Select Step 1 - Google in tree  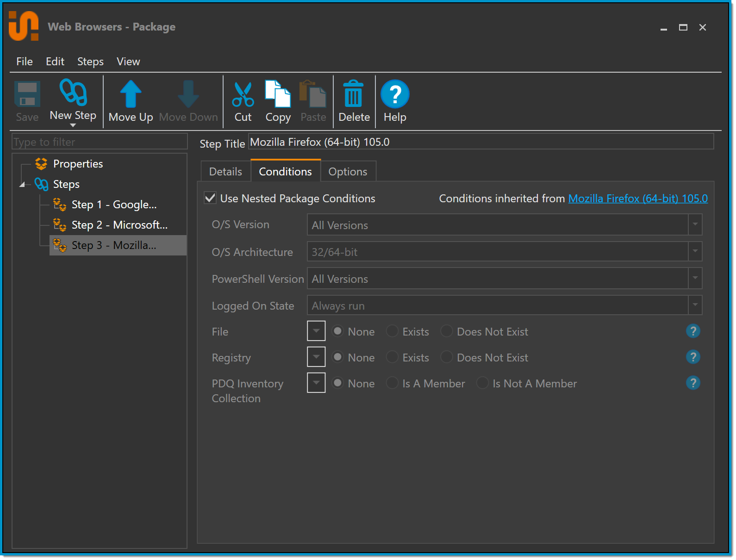[114, 205]
